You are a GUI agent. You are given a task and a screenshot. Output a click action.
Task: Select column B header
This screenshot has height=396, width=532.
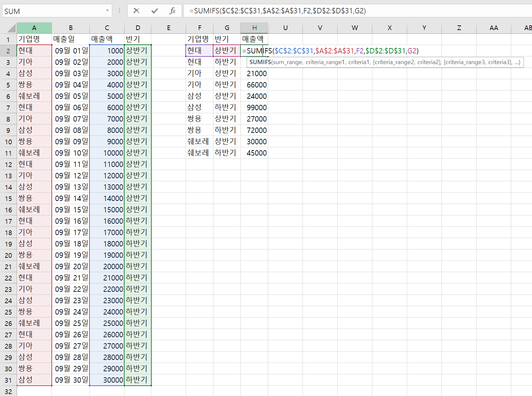point(71,28)
